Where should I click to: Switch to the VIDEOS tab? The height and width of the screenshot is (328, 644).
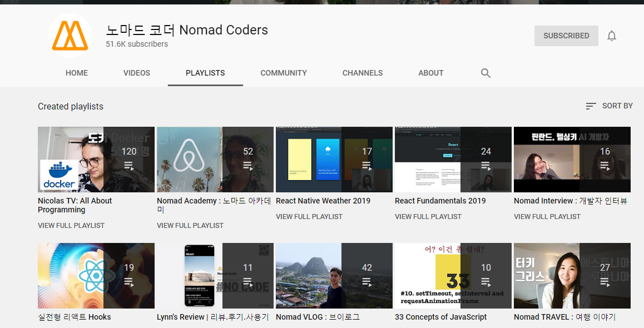click(x=137, y=73)
